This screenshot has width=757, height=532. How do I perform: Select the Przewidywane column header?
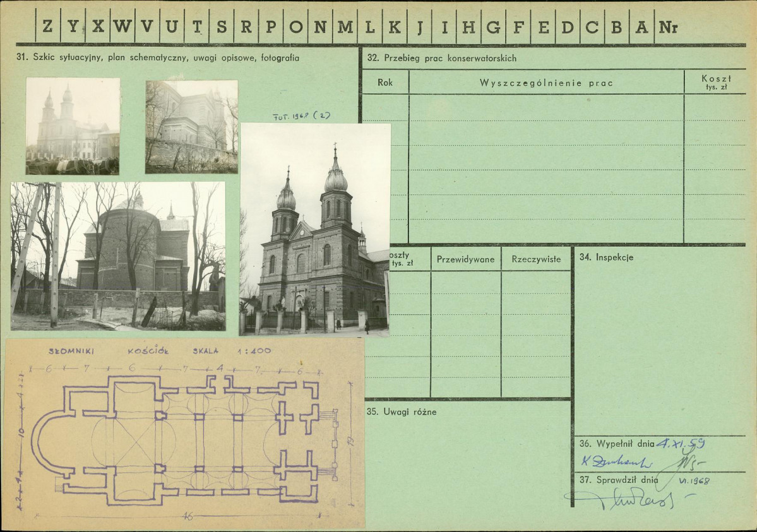coord(465,259)
